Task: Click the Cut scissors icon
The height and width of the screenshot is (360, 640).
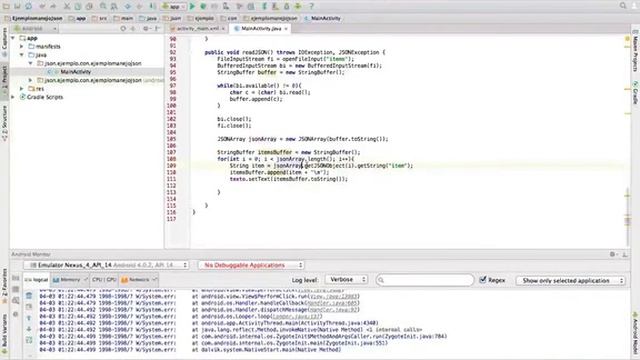Action: (x=67, y=6)
